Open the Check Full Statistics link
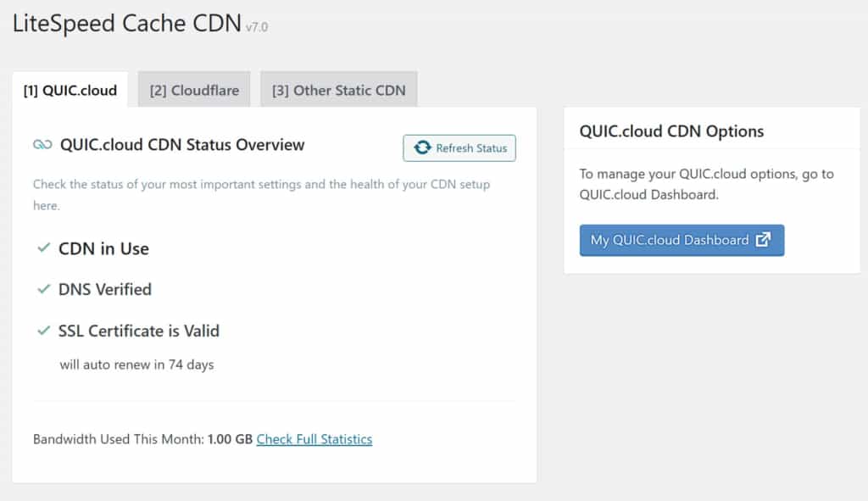The height and width of the screenshot is (501, 868). point(314,439)
